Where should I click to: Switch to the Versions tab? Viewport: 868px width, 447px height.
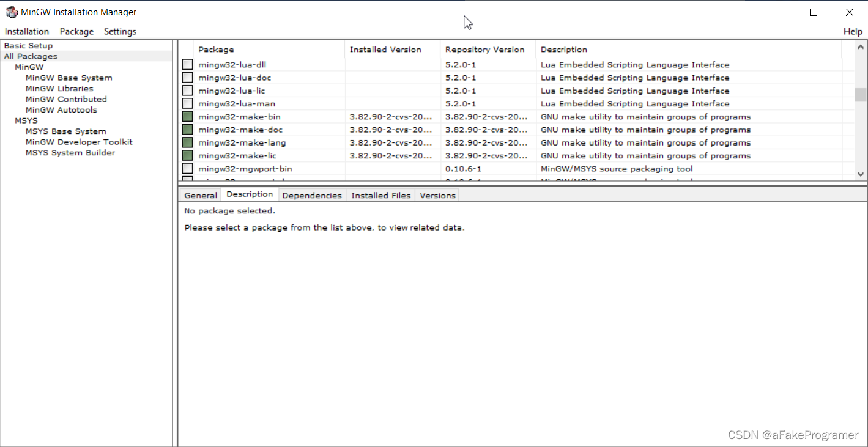click(x=437, y=196)
